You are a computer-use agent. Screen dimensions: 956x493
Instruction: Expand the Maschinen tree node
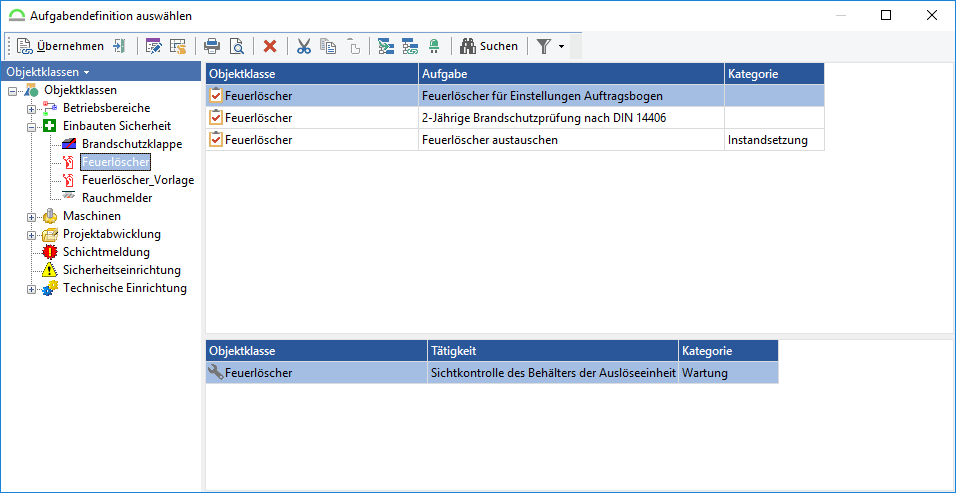coord(32,216)
